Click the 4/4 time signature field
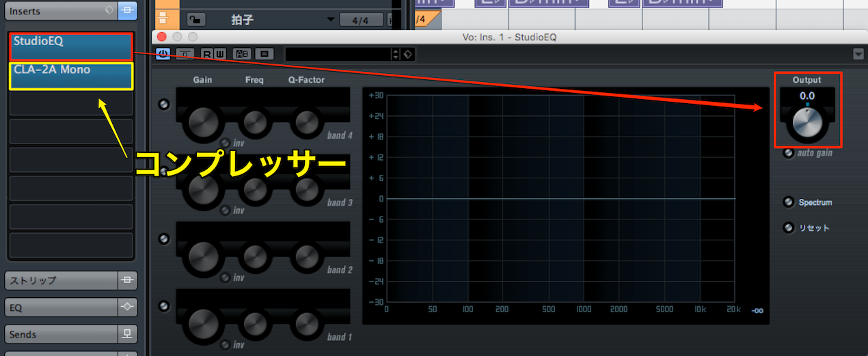 click(x=362, y=20)
